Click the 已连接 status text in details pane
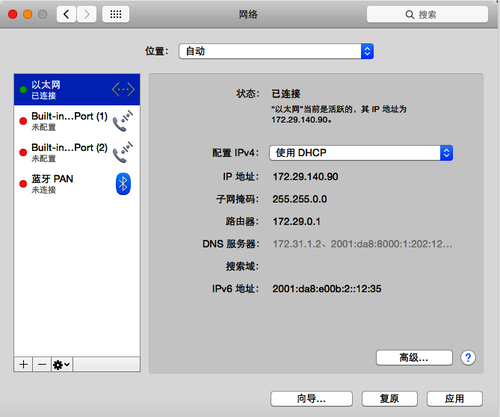This screenshot has width=500, height=417. 286,94
